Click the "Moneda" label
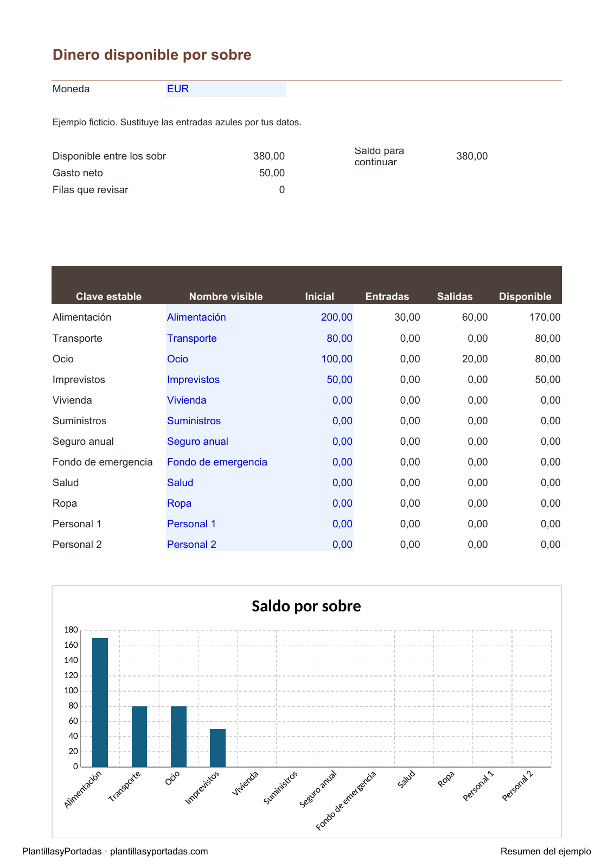Viewport: 614px width, 868px height. 71,89
